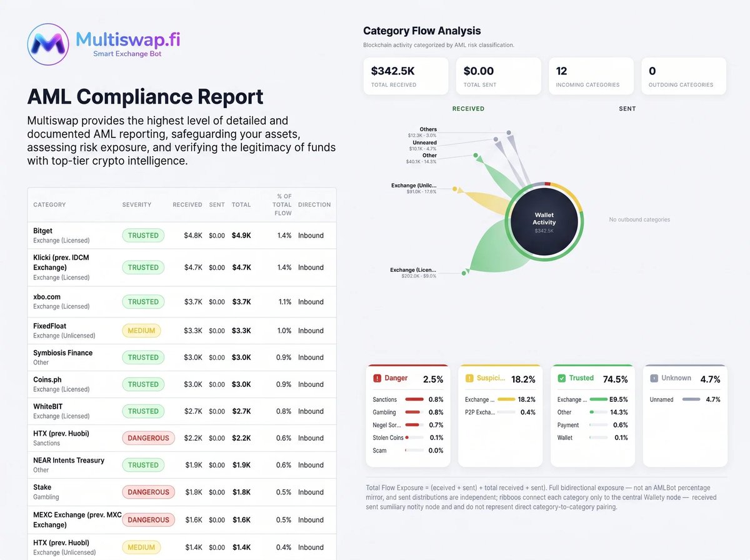Click the TRUSTED badge for xbo.com
This screenshot has height=560, width=750.
143,302
